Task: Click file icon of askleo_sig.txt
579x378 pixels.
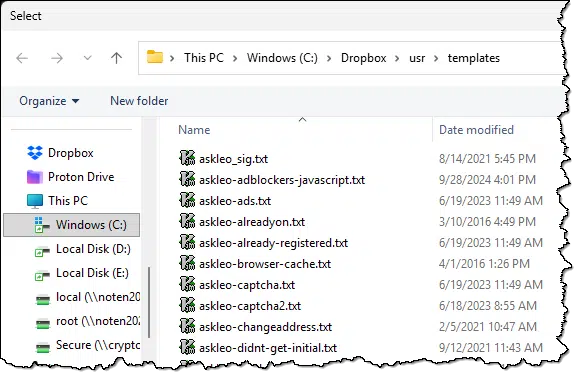Action: pyautogui.click(x=187, y=158)
